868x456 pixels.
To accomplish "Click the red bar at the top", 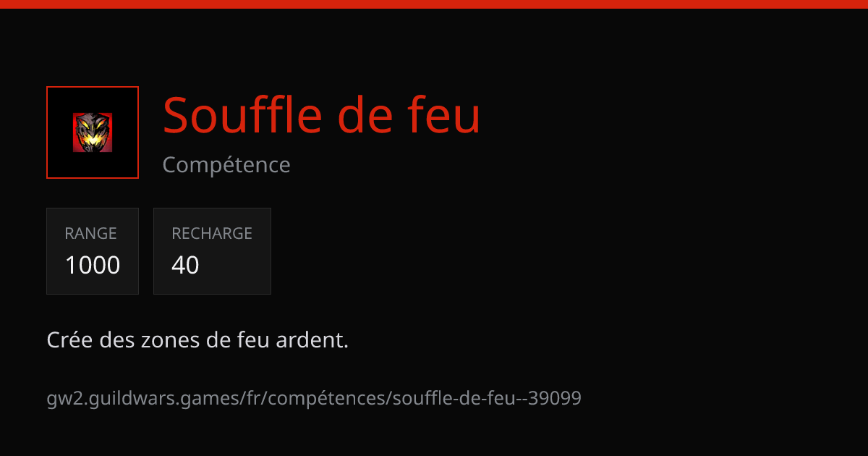I will coord(434,4).
